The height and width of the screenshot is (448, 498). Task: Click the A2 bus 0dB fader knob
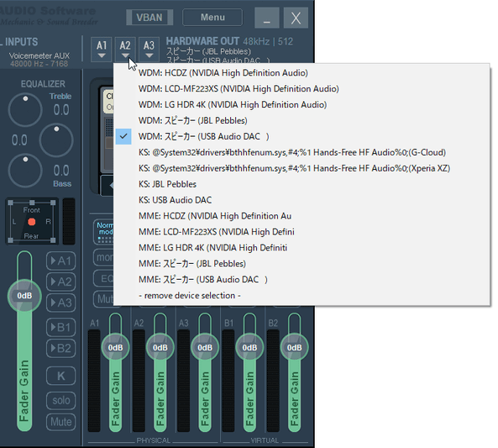[x=160, y=347]
